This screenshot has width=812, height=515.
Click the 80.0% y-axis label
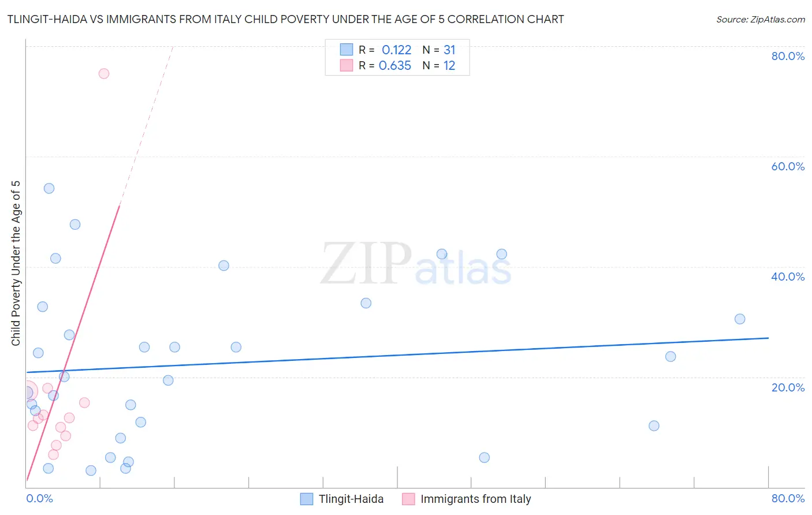[788, 56]
